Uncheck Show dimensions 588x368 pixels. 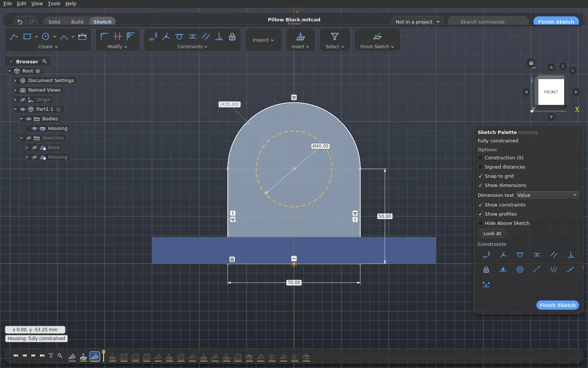480,185
